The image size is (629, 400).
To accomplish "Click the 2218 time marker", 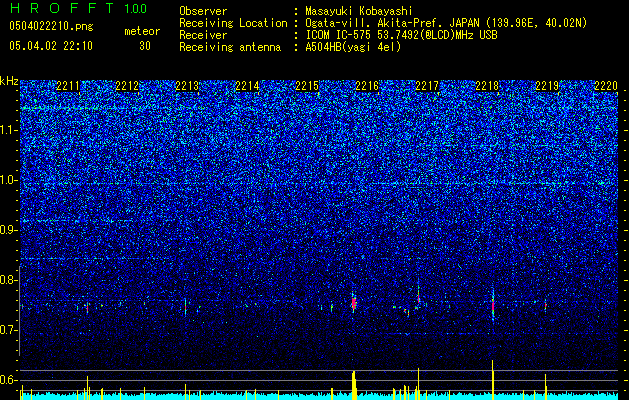I will (x=487, y=86).
